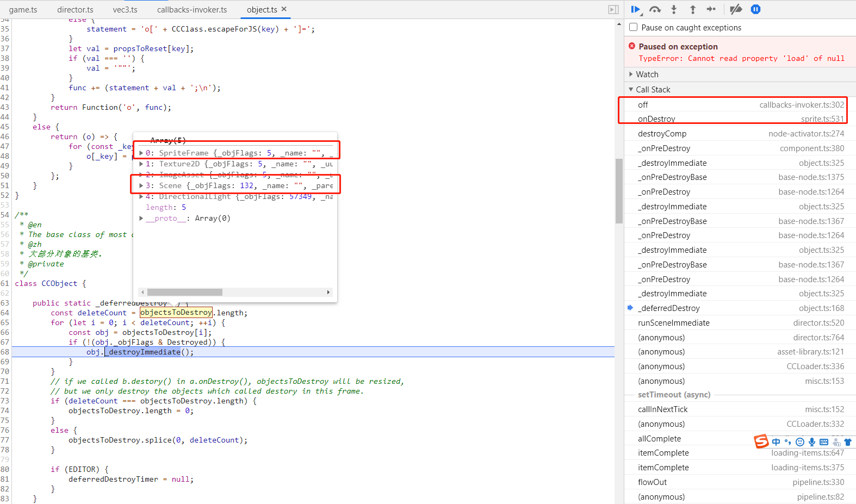Switch to the callbacks-invoker.ts tab
Image resolution: width=856 pixels, height=504 pixels.
(192, 10)
